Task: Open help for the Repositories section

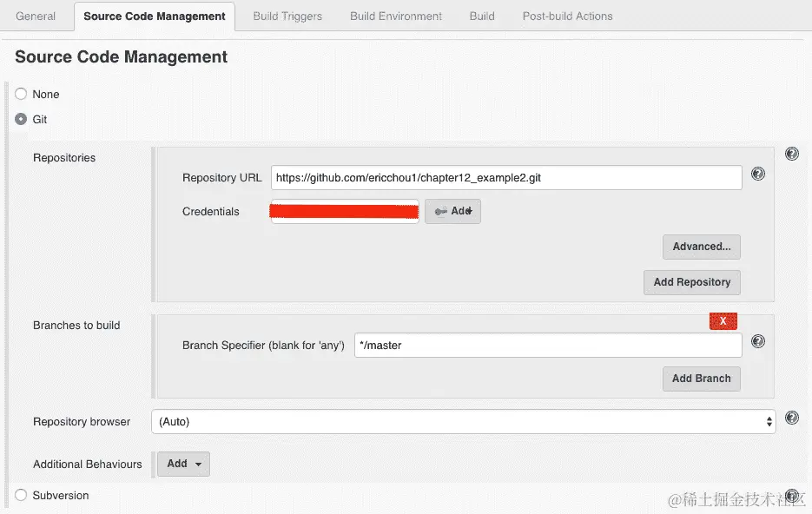Action: [791, 154]
